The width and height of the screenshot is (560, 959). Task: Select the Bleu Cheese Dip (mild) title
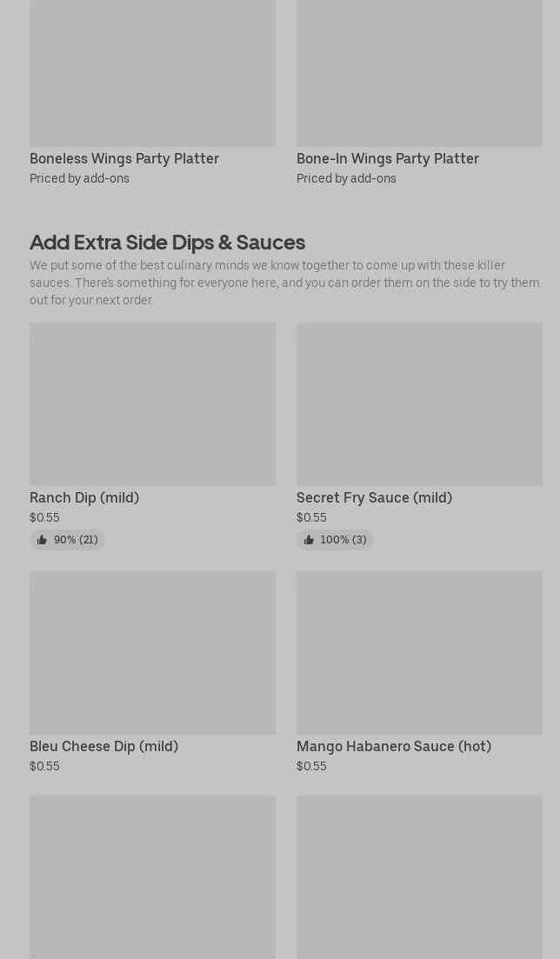(103, 746)
